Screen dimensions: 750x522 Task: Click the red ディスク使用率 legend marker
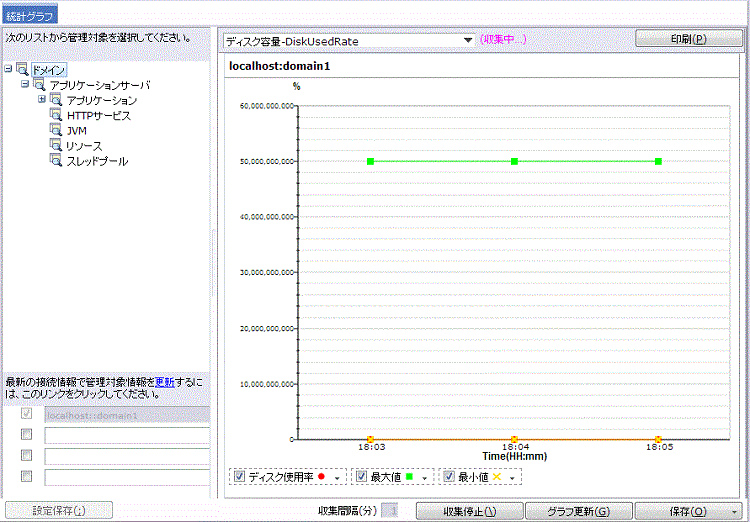[x=321, y=478]
